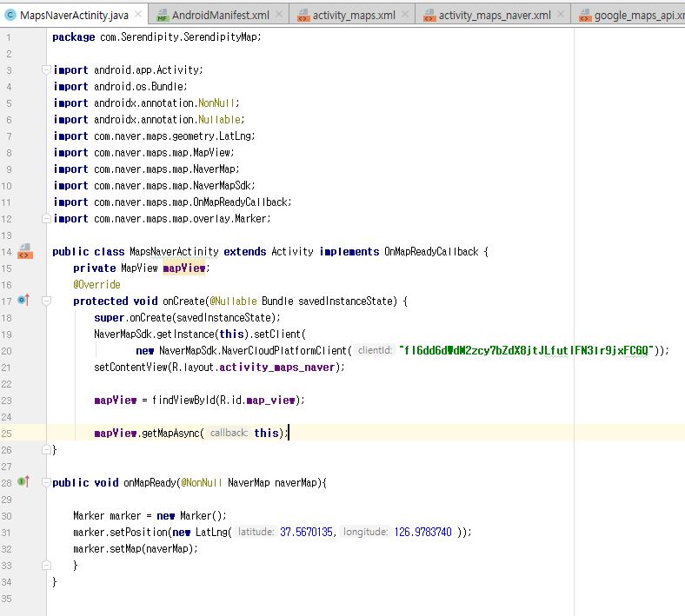Switch to the AndroidManifest.xml tab
685x616 pixels.
220,16
